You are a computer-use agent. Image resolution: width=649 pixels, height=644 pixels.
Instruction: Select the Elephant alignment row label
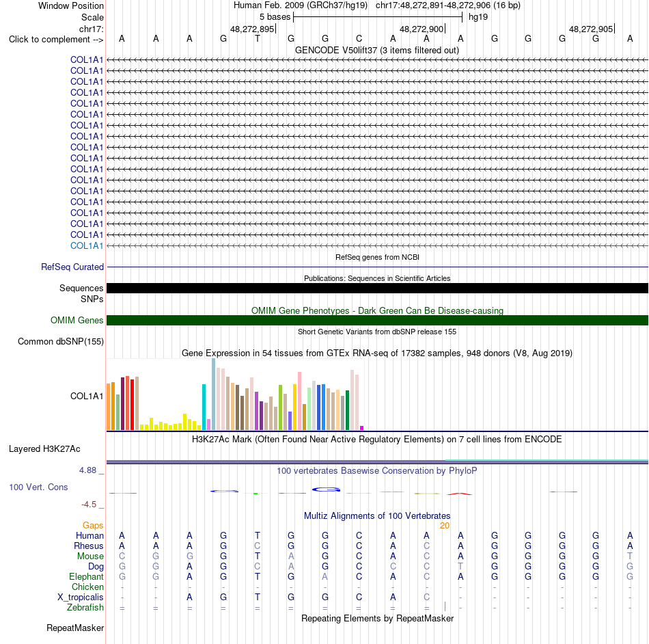pos(86,577)
